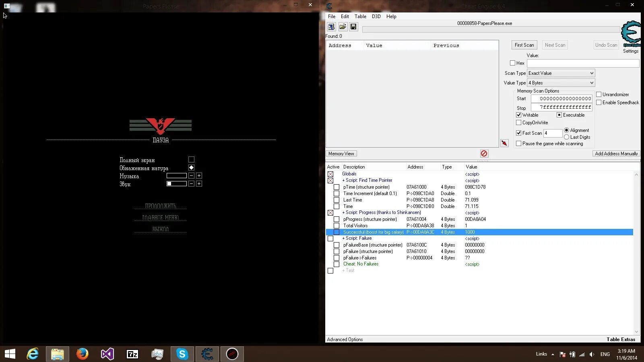This screenshot has height=362, width=644.
Task: Click the Stop address field
Action: pyautogui.click(x=561, y=107)
